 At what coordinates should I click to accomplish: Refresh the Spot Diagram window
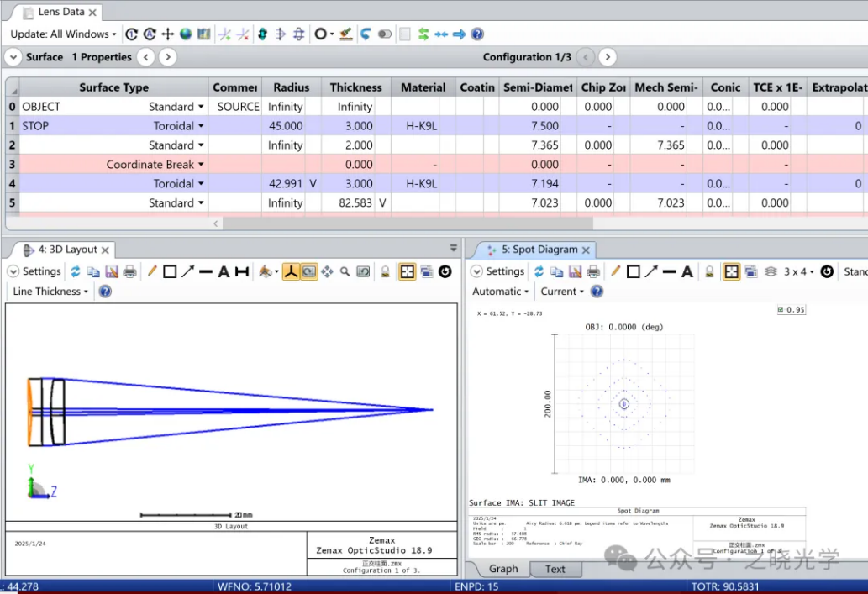pos(539,271)
